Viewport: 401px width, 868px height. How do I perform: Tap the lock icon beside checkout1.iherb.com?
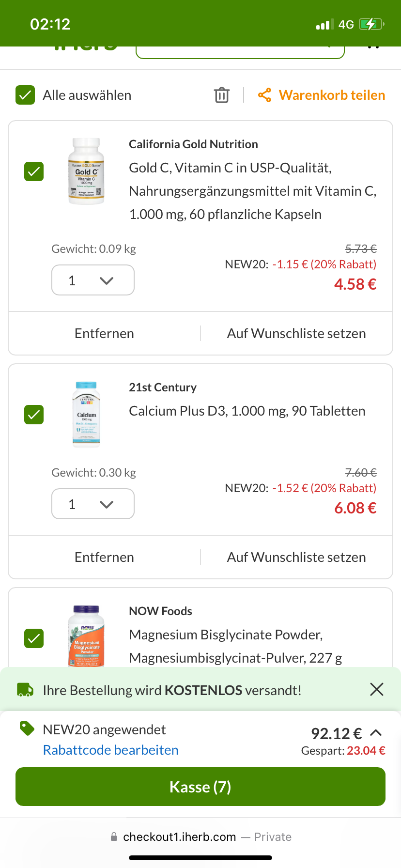[x=114, y=837]
